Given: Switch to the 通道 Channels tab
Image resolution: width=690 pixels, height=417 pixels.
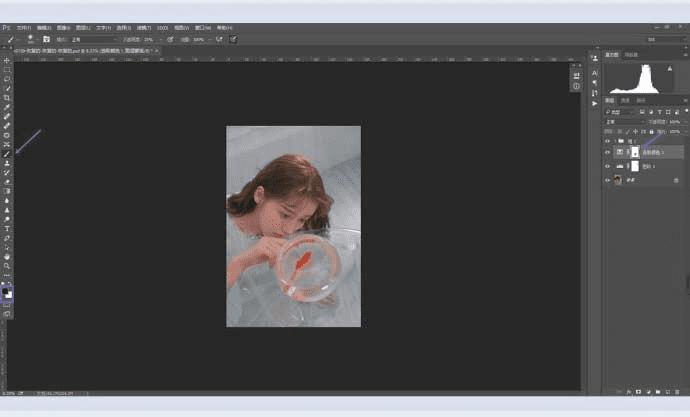Looking at the screenshot, I should (625, 101).
